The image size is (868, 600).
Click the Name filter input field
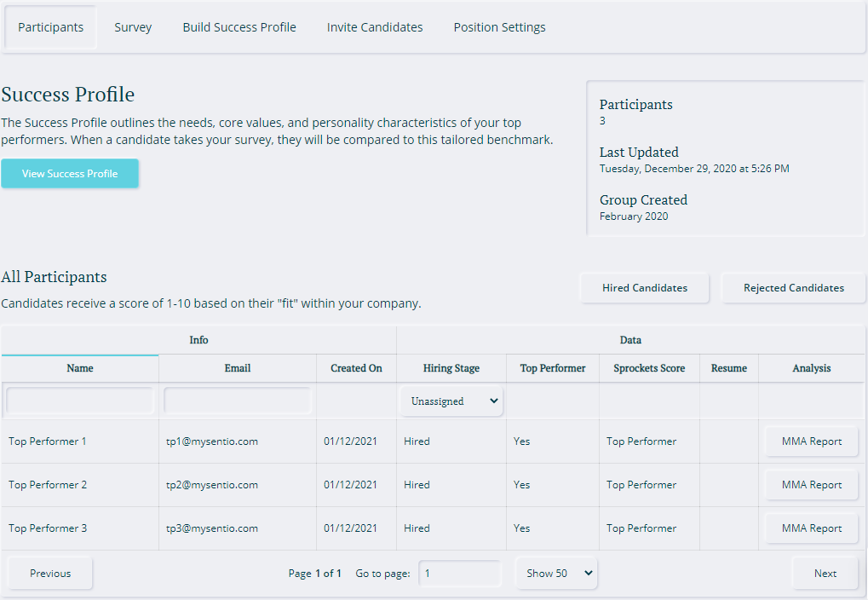coord(79,401)
